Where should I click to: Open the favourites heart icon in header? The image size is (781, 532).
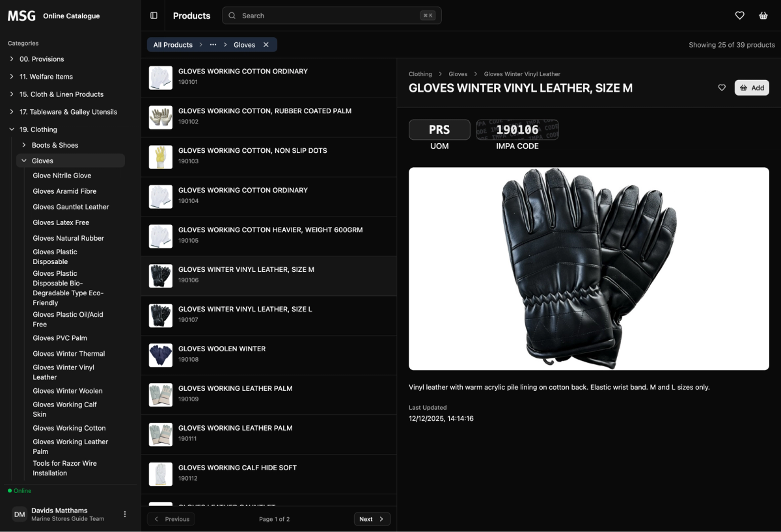point(740,16)
